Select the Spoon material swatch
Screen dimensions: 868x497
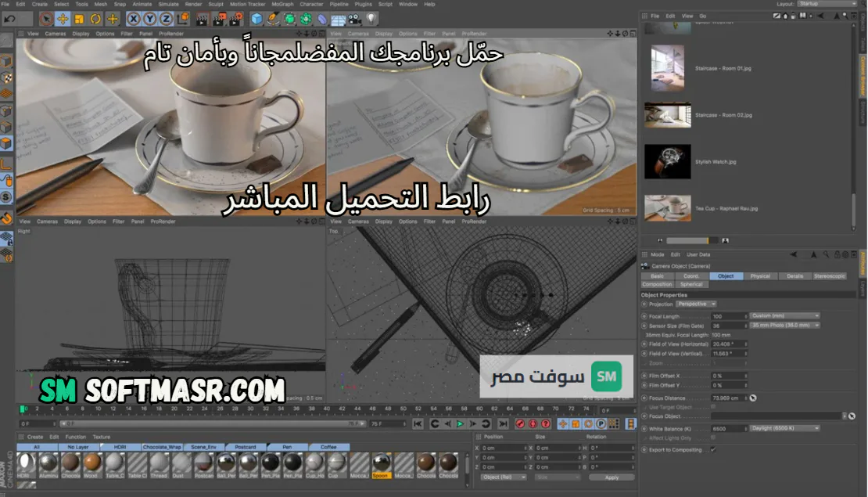(x=381, y=465)
